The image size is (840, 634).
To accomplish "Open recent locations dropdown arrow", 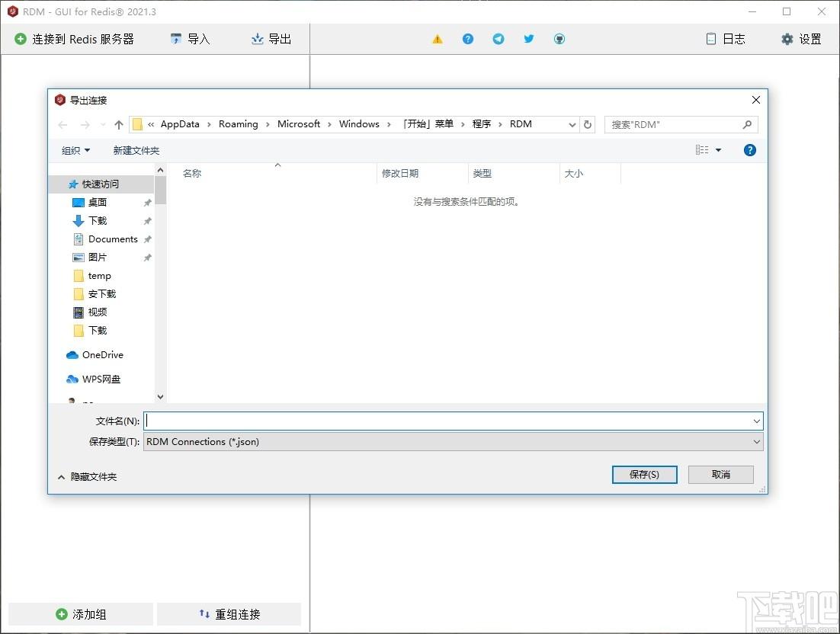I will [x=103, y=125].
